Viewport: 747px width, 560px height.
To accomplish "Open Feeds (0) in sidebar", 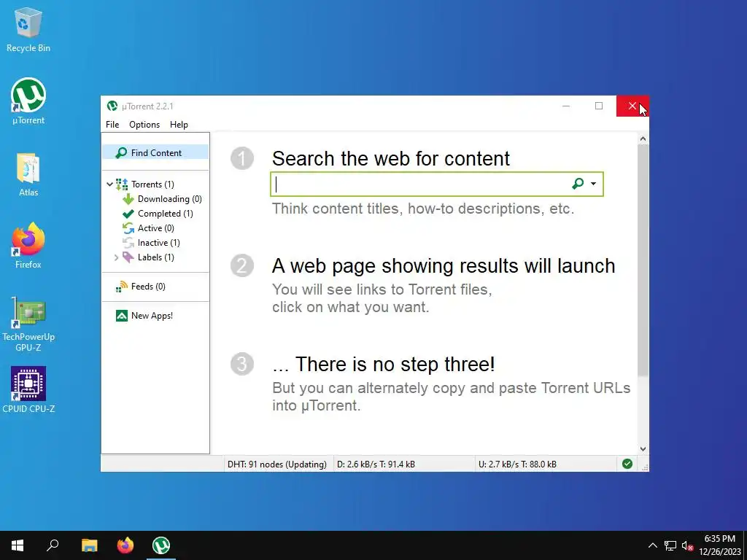I will [x=148, y=286].
